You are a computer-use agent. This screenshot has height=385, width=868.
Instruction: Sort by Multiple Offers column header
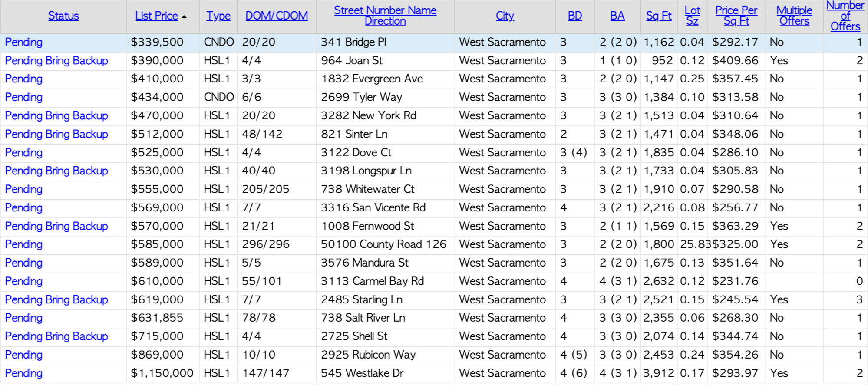(794, 16)
